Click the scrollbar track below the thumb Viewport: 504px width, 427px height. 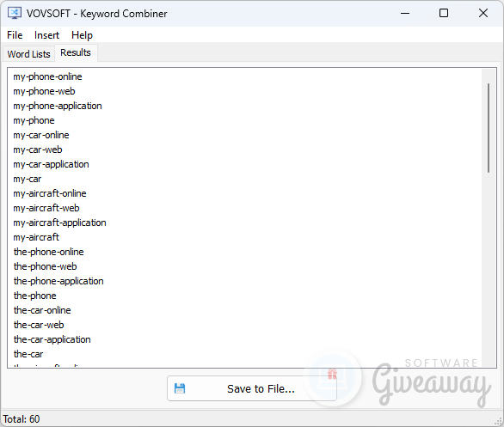(x=489, y=270)
